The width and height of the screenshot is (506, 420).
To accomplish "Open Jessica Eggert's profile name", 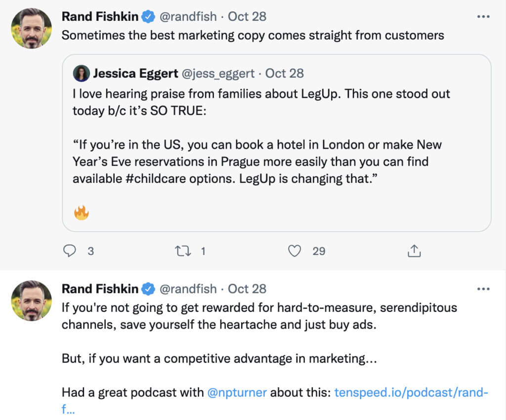I will (136, 74).
